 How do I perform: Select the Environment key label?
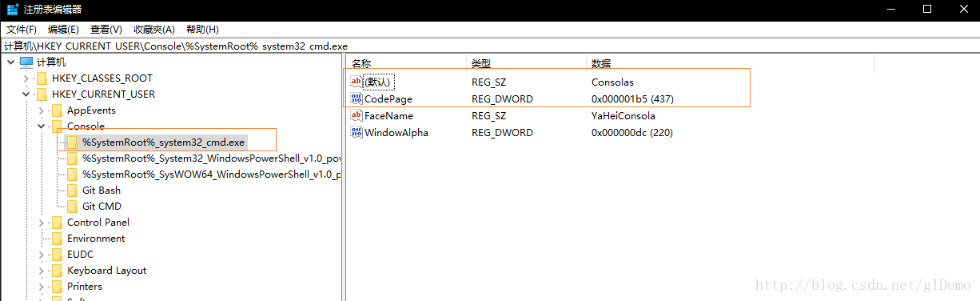point(96,239)
